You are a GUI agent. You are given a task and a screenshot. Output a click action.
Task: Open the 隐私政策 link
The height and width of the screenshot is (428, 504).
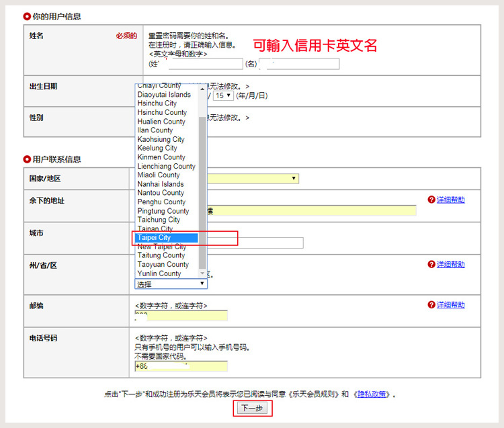pyautogui.click(x=373, y=394)
